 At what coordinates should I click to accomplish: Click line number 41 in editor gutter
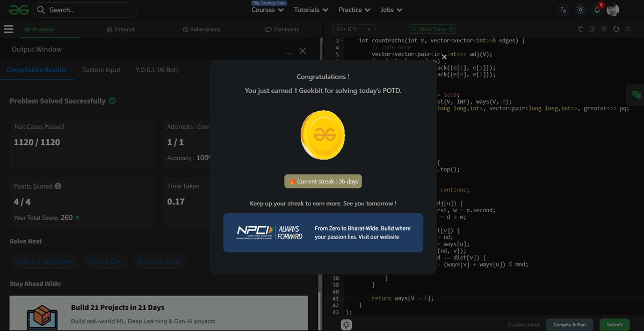point(336,299)
